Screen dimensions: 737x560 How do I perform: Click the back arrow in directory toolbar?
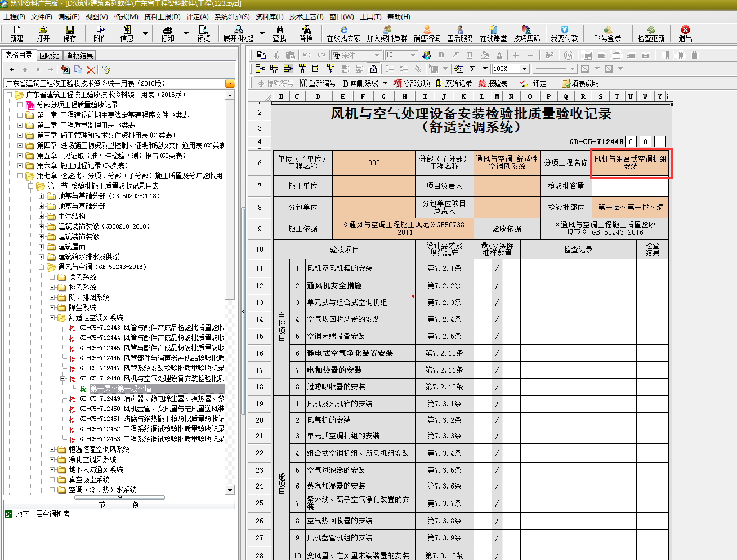tap(12, 70)
